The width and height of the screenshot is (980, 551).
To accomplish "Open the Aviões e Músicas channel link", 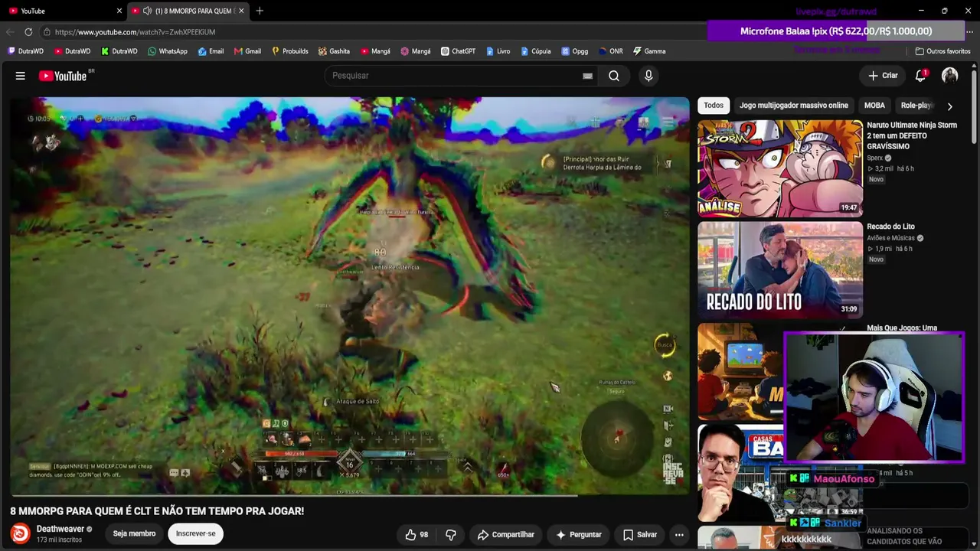I will pyautogui.click(x=891, y=238).
